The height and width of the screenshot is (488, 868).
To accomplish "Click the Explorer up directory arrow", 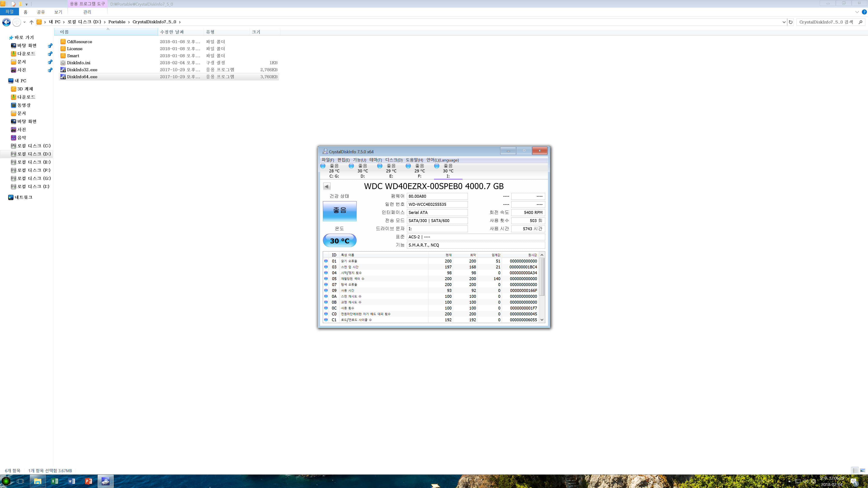I will [31, 22].
